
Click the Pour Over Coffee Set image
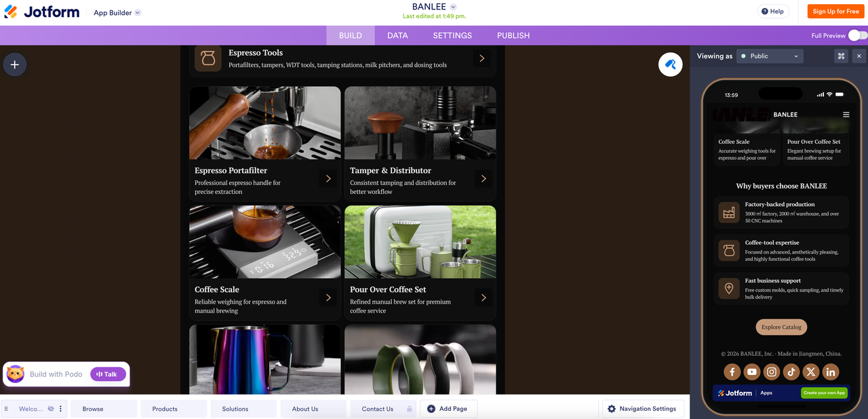point(420,242)
